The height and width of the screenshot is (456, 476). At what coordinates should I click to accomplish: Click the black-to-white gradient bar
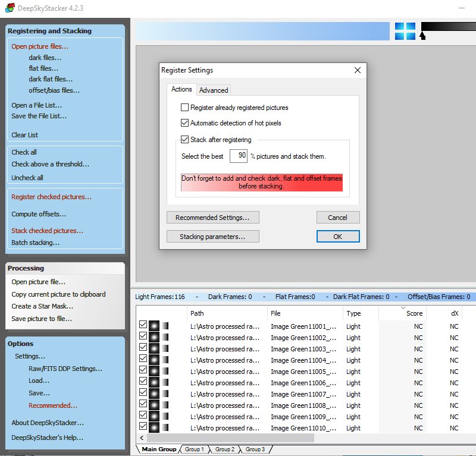(449, 26)
